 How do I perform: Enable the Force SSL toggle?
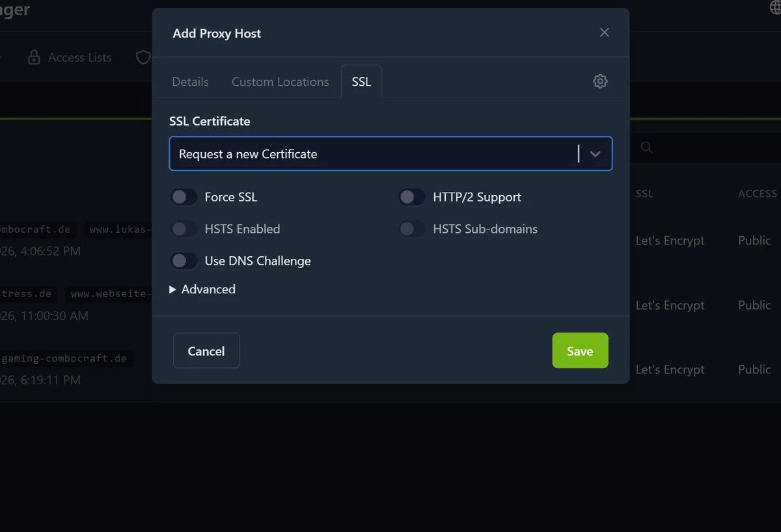click(x=184, y=197)
